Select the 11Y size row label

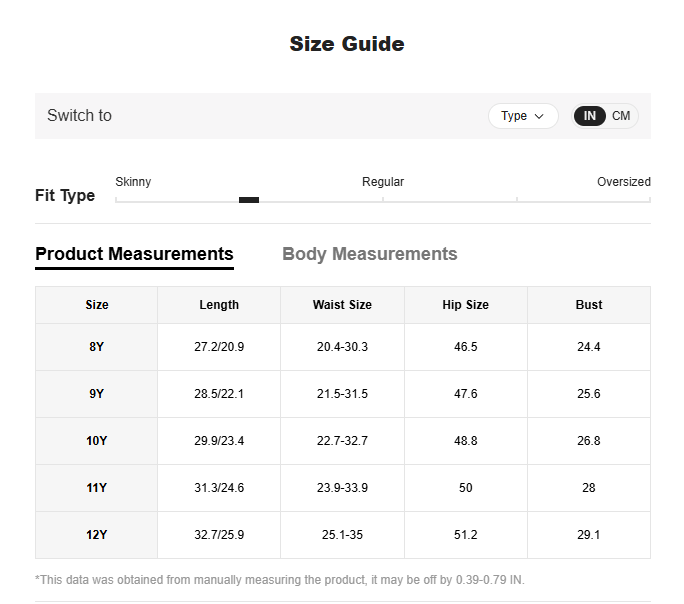[x=96, y=488]
